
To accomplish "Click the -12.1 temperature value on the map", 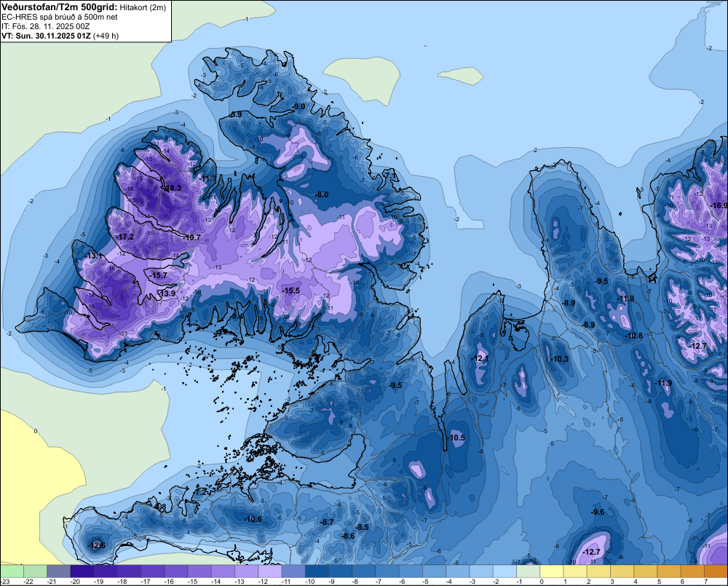I will (x=480, y=358).
